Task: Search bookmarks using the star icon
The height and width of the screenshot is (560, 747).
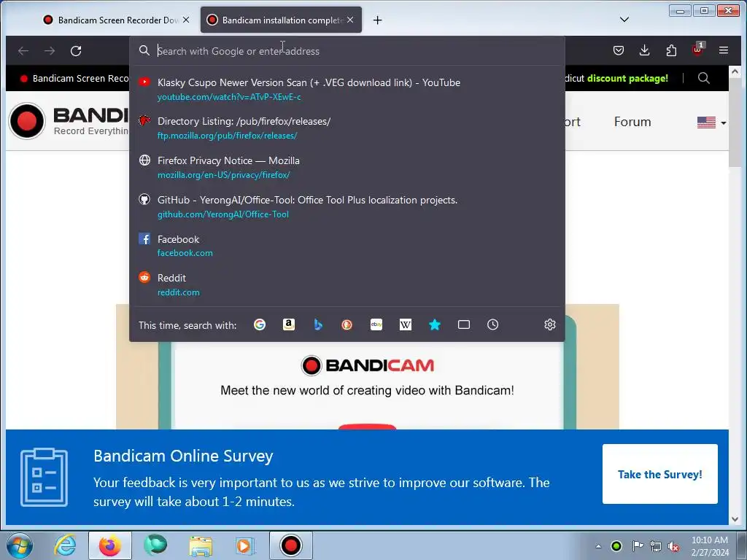Action: click(x=435, y=324)
